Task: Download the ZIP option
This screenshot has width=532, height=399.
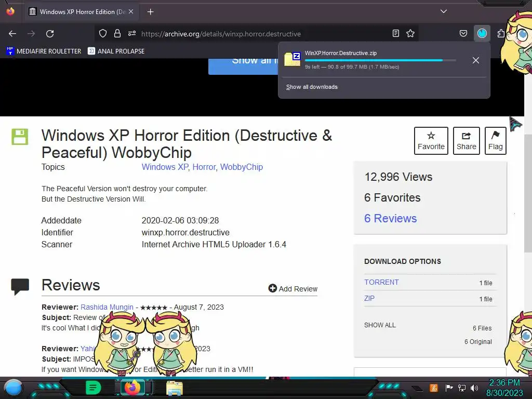Action: (369, 298)
